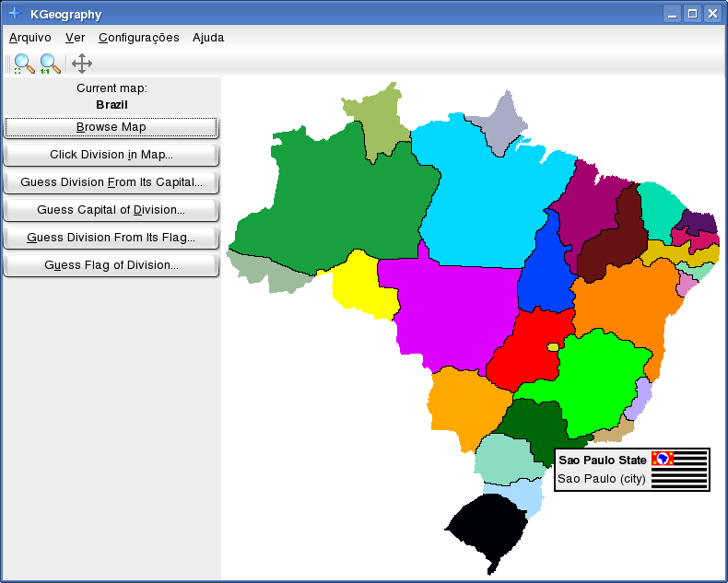This screenshot has height=583, width=728.
Task: Click the lilac Espírito Santo region
Action: point(640,399)
